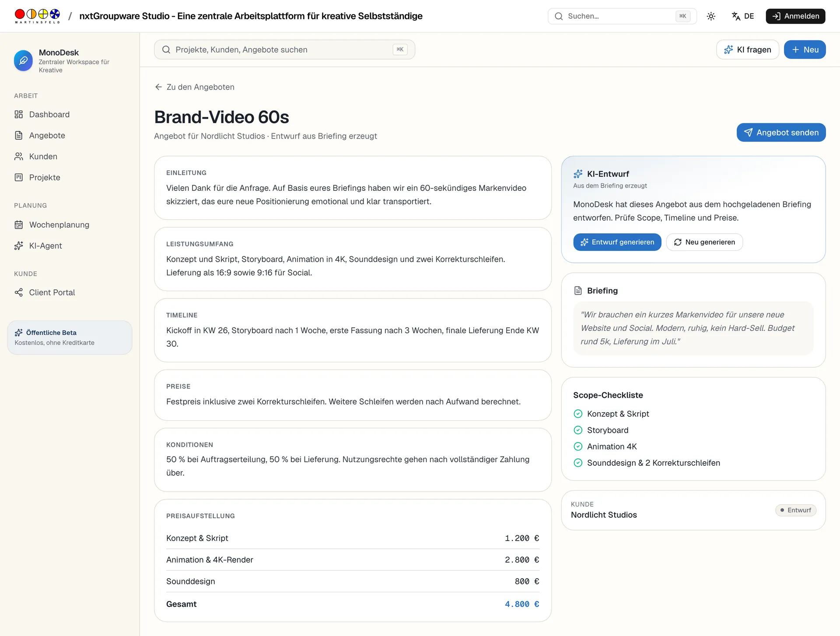
Task: Click the Einleitung text section
Action: click(353, 188)
